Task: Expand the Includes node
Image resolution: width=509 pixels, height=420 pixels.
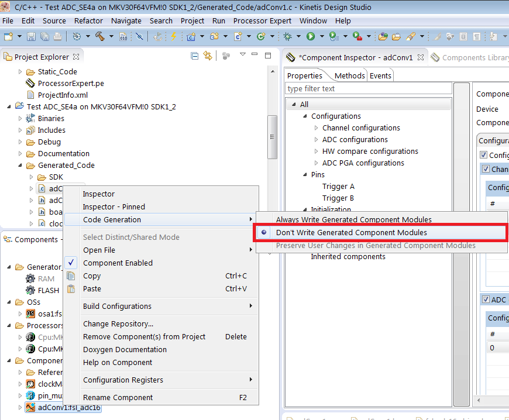Action: pyautogui.click(x=20, y=130)
